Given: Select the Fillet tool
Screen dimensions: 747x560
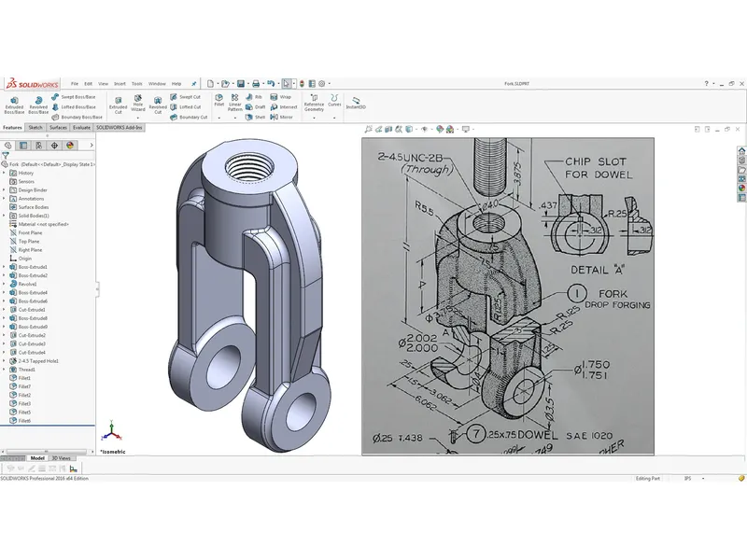Looking at the screenshot, I should [x=218, y=101].
